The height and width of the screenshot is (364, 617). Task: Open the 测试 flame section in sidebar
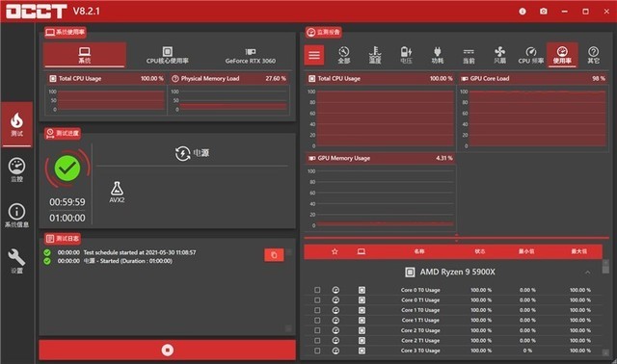16,124
